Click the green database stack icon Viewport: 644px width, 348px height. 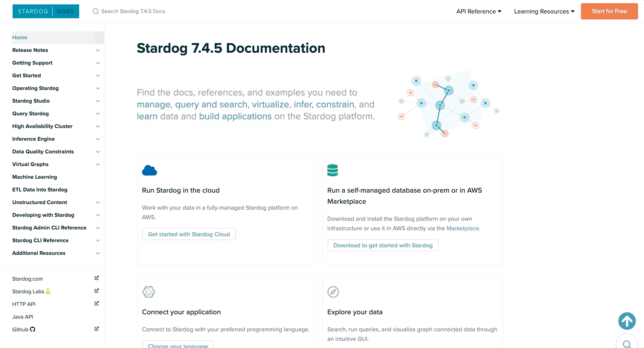(333, 170)
